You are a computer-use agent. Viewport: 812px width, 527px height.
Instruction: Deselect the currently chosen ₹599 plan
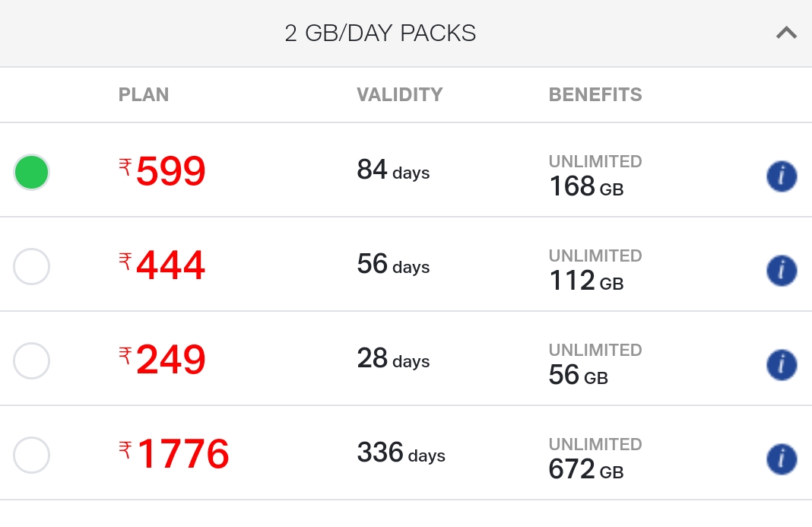point(31,173)
